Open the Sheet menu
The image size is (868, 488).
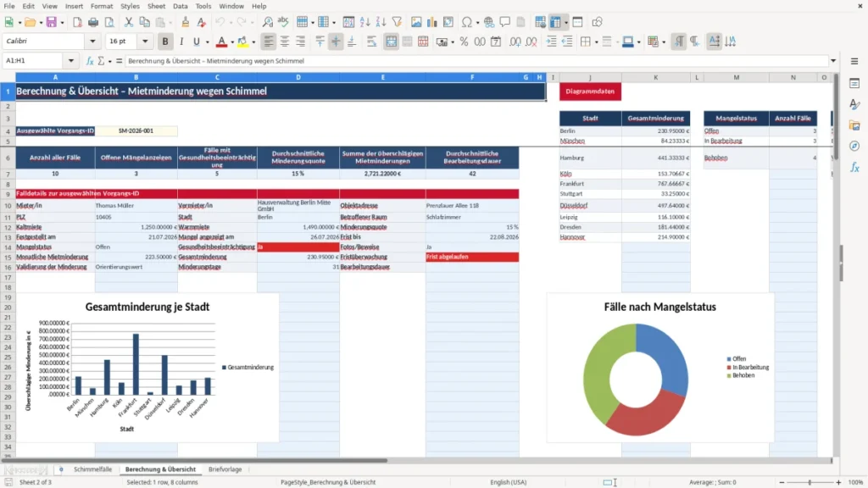point(156,6)
